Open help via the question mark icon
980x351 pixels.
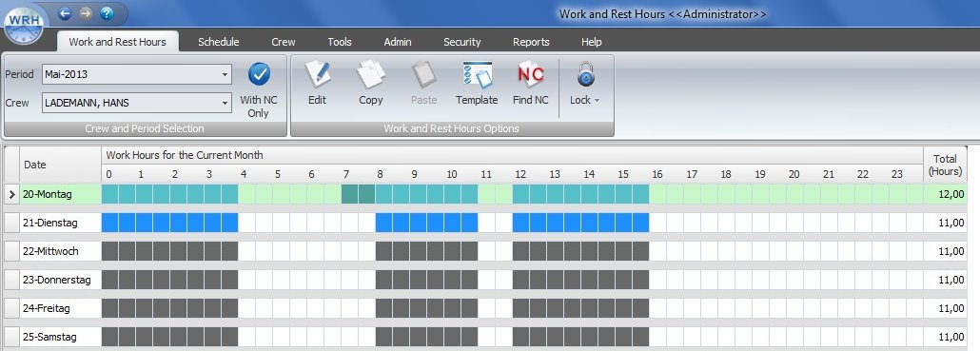107,13
